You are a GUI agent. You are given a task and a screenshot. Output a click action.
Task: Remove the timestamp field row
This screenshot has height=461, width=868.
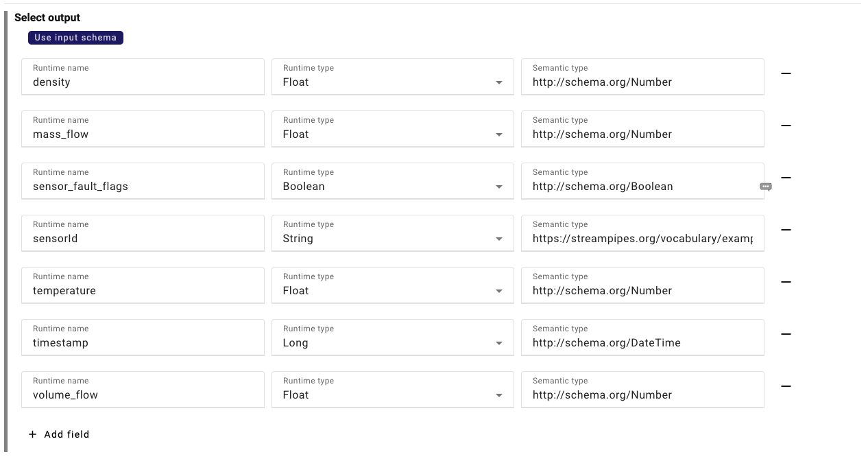pyautogui.click(x=786, y=334)
